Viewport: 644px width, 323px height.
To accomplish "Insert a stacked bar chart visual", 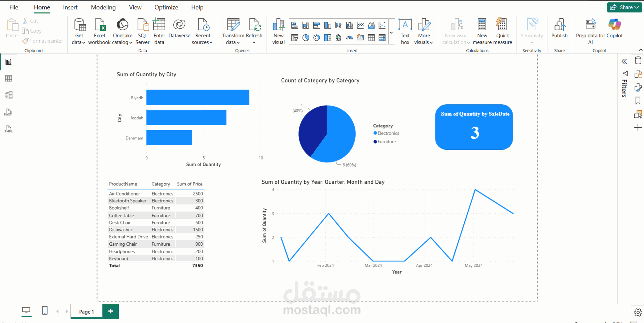I will [x=294, y=25].
